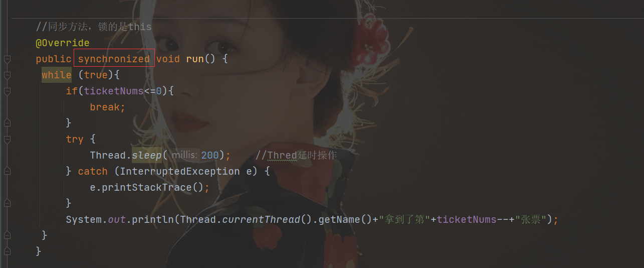Click the millis parameter hint

coord(185,155)
